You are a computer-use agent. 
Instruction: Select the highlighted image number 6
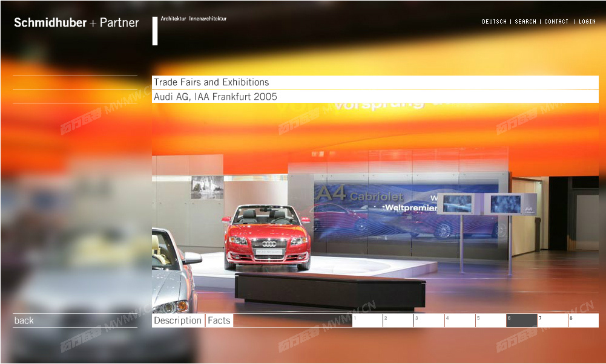point(522,320)
